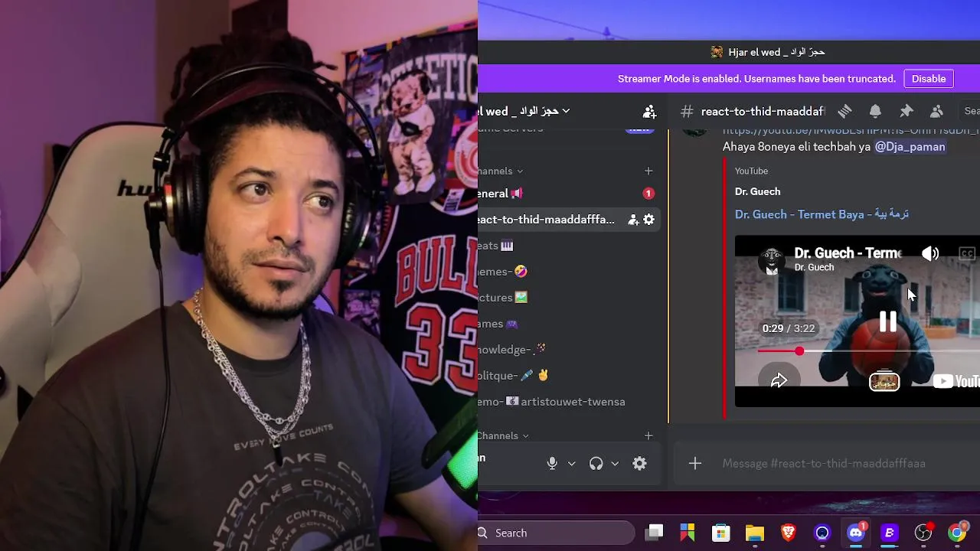Click the Dr. Guech channel avatar in the video
The image size is (980, 551).
[772, 260]
